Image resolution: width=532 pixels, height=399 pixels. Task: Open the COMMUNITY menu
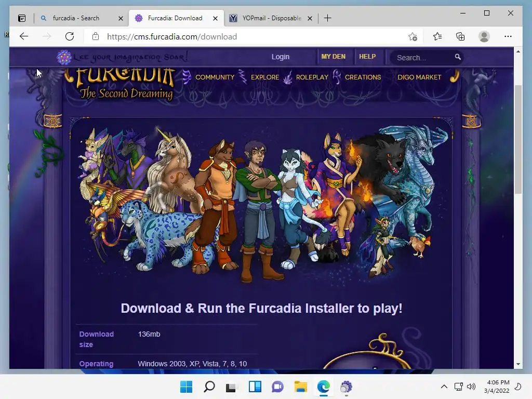[x=215, y=77]
